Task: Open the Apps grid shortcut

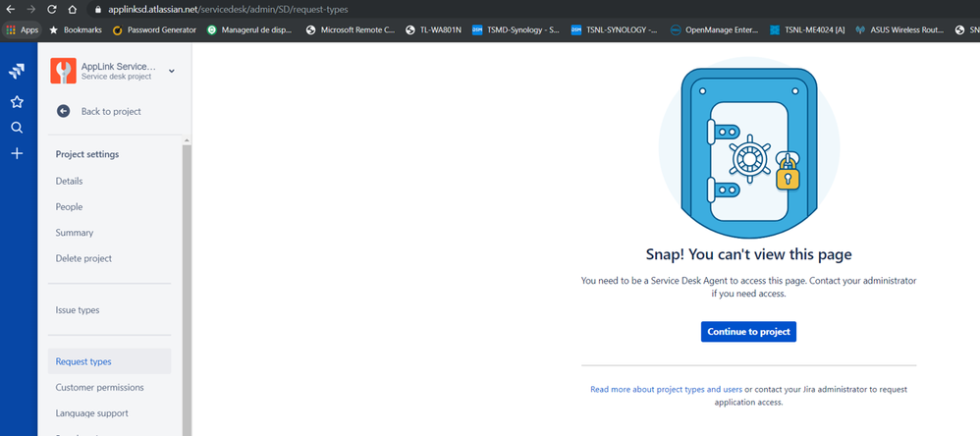Action: pyautogui.click(x=23, y=29)
